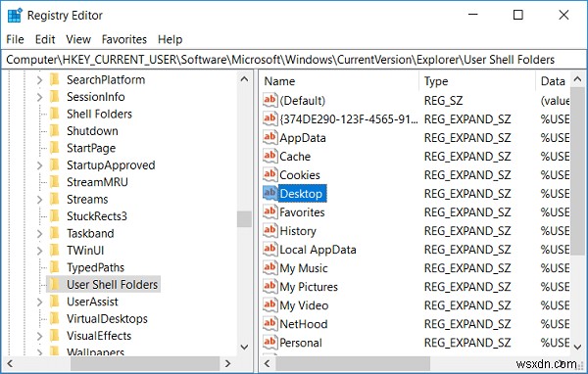Image resolution: width=588 pixels, height=374 pixels.
Task: Open the Help menu
Action: 170,39
